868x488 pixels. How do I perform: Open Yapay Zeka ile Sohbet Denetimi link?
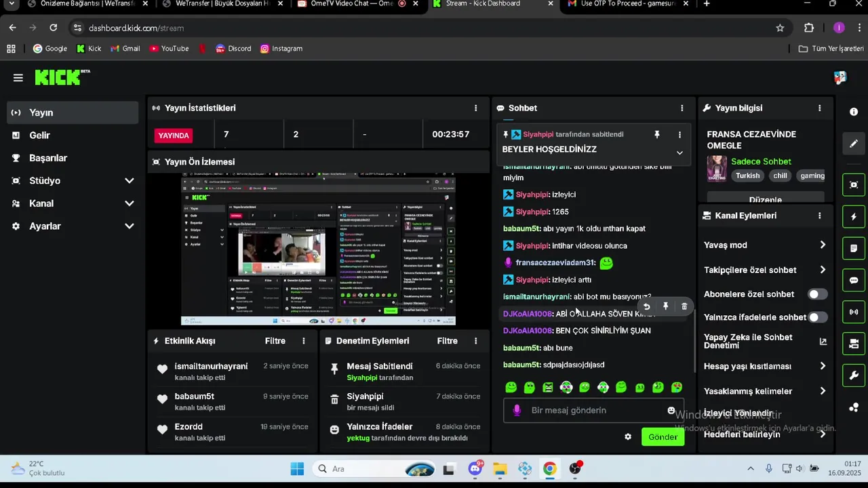[765, 342]
